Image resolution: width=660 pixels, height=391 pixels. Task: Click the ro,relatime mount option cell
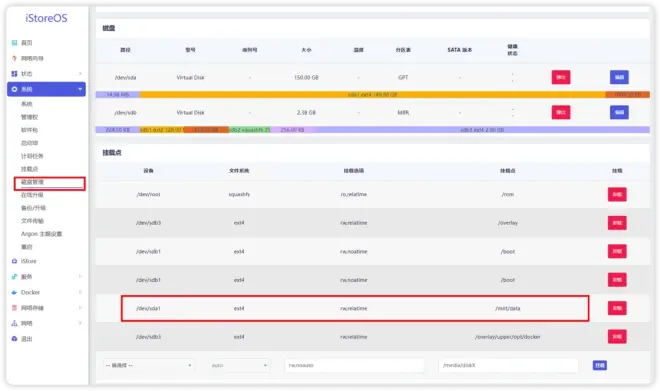[354, 194]
